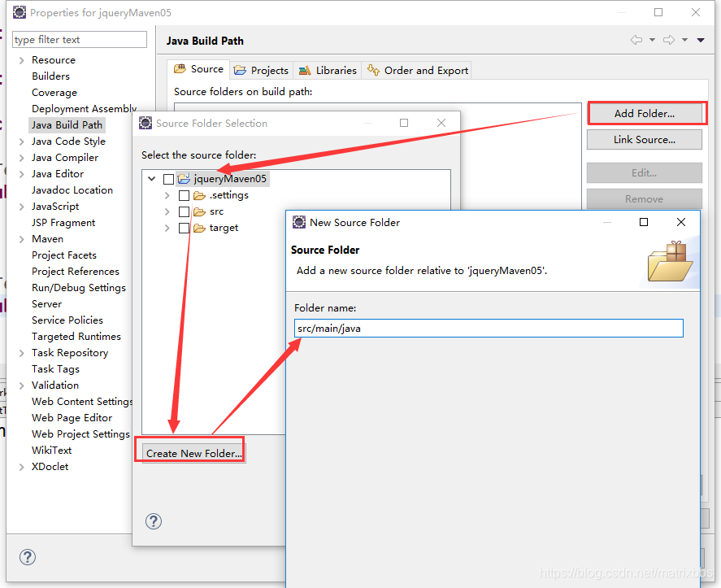Select Run/Debug Settings in the tree
The width and height of the screenshot is (721, 588).
79,288
